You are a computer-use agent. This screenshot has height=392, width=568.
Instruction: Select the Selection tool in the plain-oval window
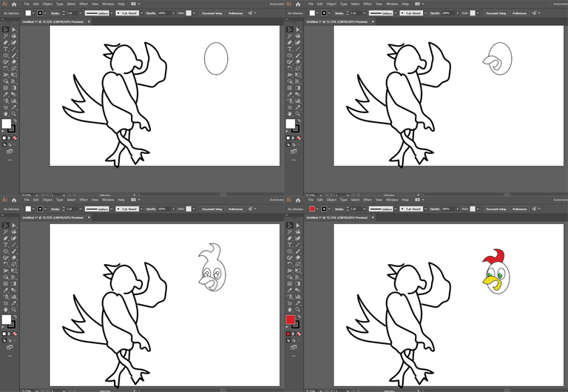click(6, 30)
